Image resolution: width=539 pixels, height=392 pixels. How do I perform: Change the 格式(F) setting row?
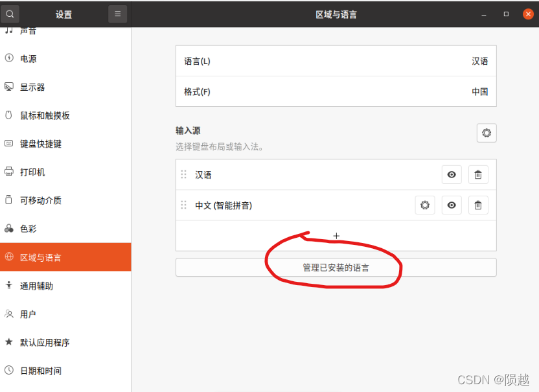click(x=336, y=91)
